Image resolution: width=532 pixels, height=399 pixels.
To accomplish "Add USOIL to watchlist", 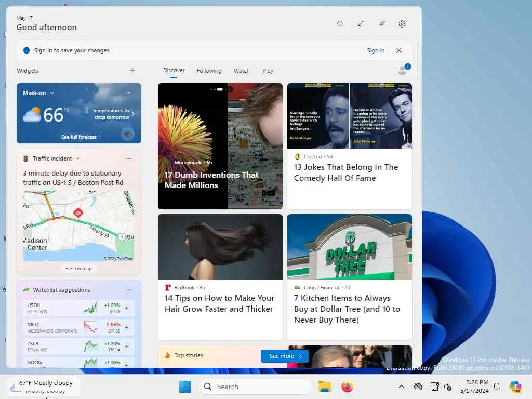I will tap(127, 308).
